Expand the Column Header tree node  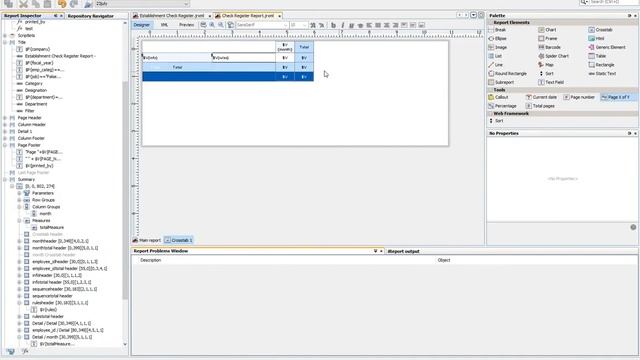(5, 125)
